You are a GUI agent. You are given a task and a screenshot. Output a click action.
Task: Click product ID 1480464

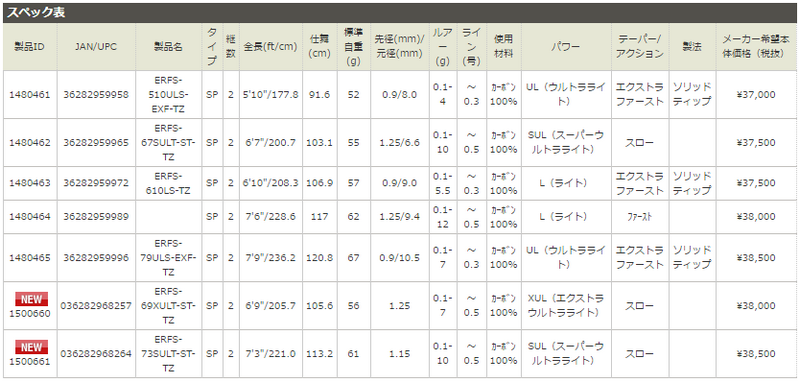pos(30,217)
